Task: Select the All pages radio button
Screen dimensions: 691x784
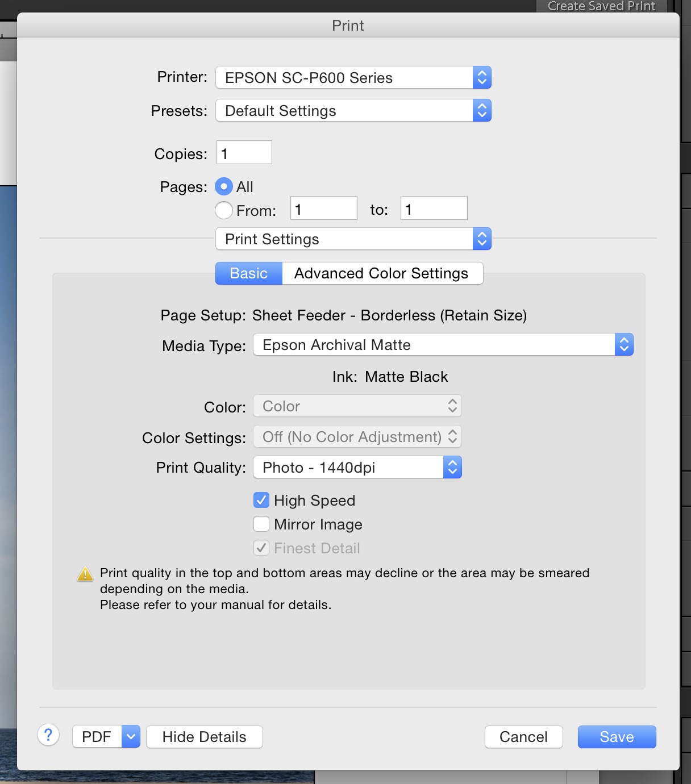Action: pyautogui.click(x=224, y=186)
